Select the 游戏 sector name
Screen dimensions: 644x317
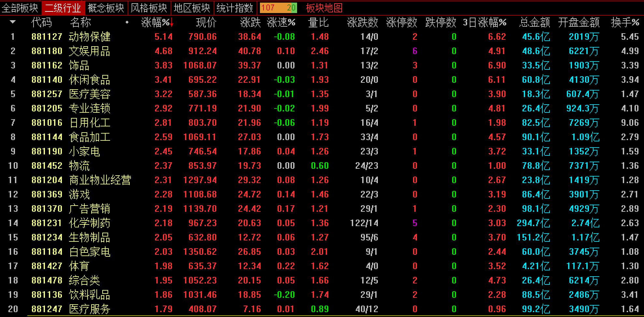[x=79, y=194]
